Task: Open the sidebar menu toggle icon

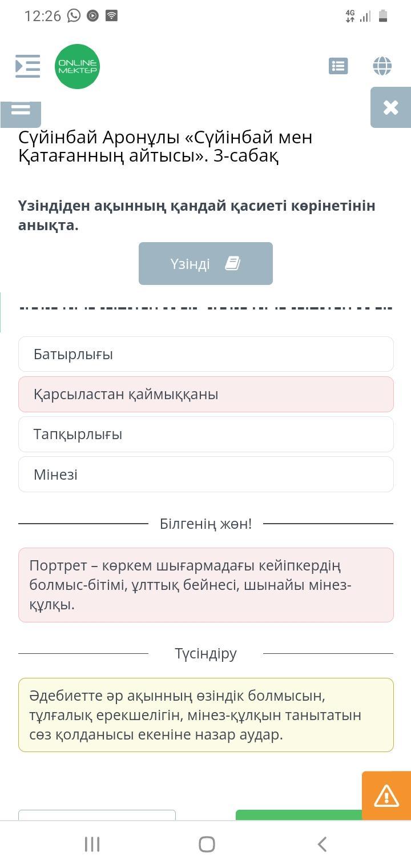Action: [27, 66]
